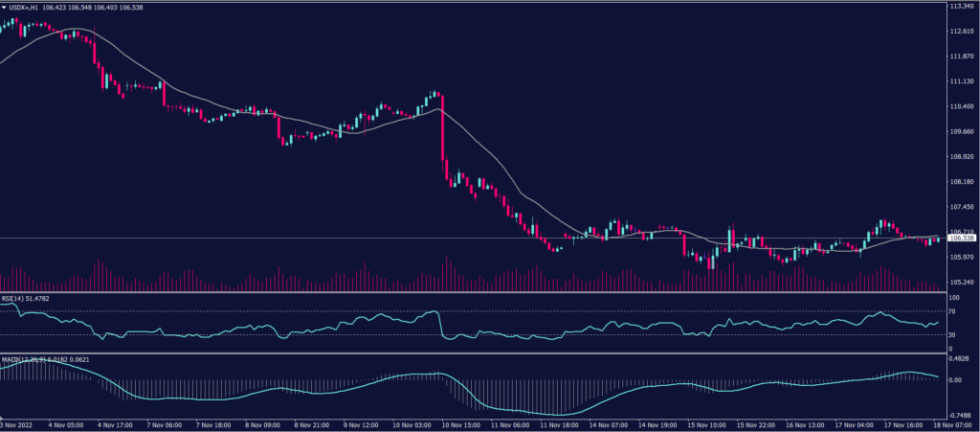Click the RSI(14) indicator label
Image resolution: width=980 pixels, height=432 pixels.
click(x=11, y=299)
